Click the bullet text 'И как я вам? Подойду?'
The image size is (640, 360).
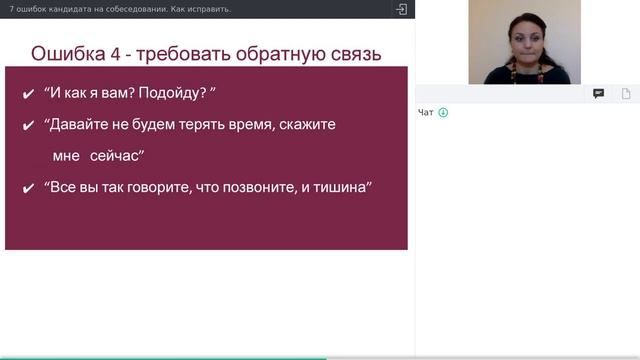[129, 93]
